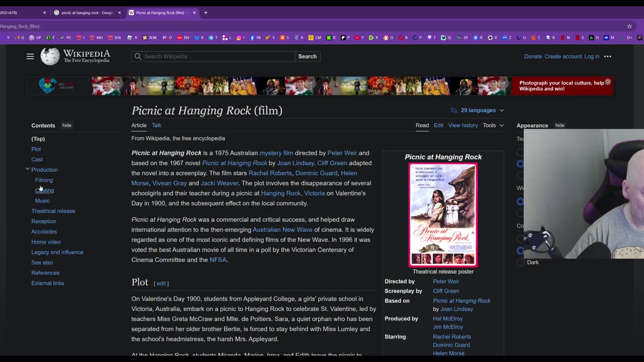
Task: Jump to Legacy and influence in Contents
Action: coord(57,252)
